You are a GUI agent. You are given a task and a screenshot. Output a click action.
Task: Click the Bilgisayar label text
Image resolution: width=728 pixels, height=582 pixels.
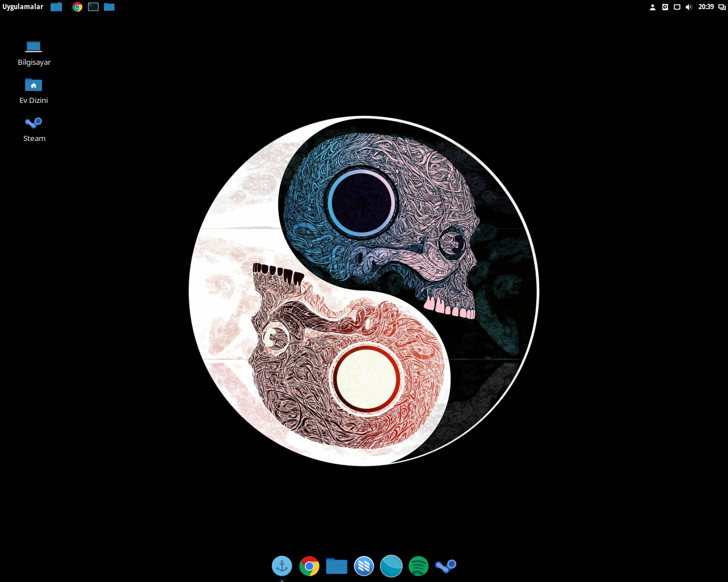coord(34,63)
